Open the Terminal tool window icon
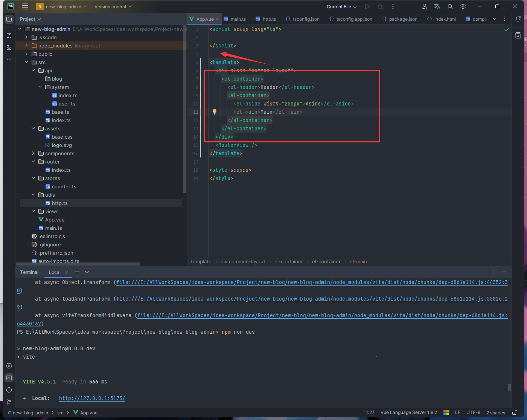 pos(9,378)
